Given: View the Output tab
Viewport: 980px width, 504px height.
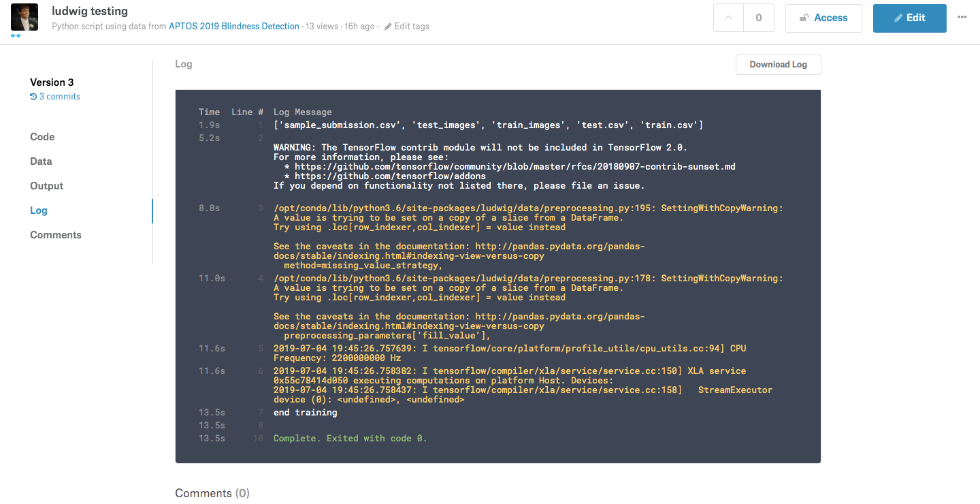Looking at the screenshot, I should point(46,185).
